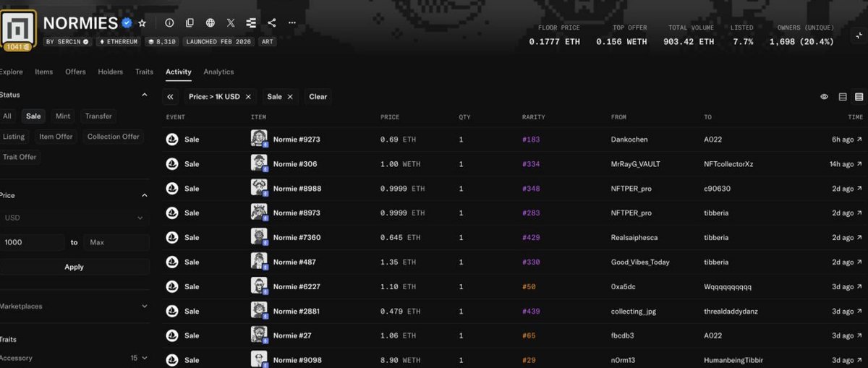The image size is (868, 368).
Task: Switch to the compact row density view
Action: (859, 96)
